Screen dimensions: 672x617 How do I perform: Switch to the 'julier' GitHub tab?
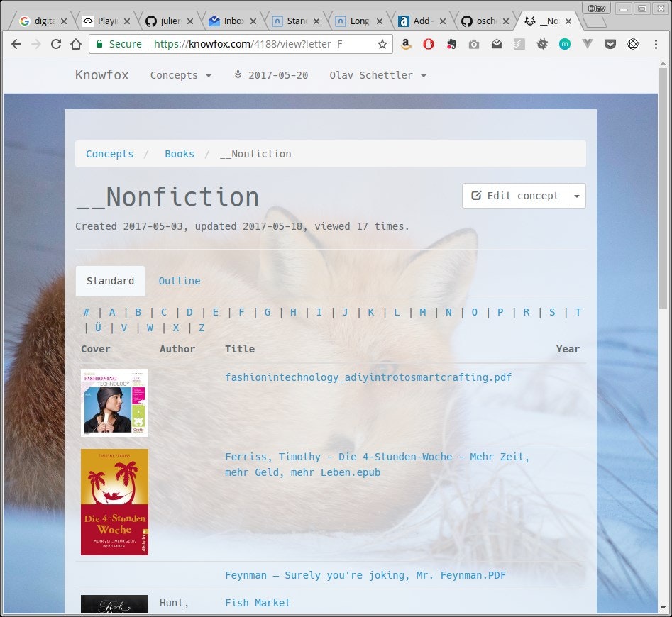tap(170, 21)
